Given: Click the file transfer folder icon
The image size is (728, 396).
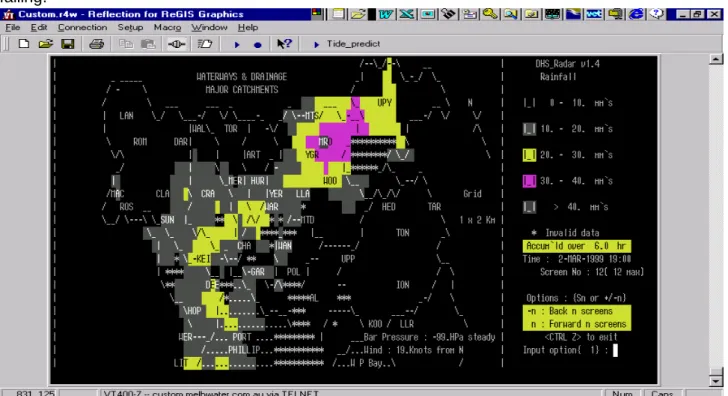Looking at the screenshot, I should click(205, 44).
